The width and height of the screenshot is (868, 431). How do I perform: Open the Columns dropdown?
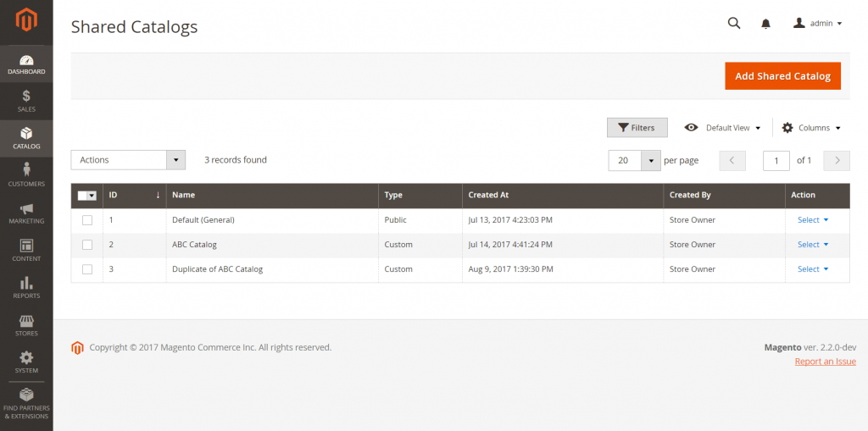tap(811, 128)
